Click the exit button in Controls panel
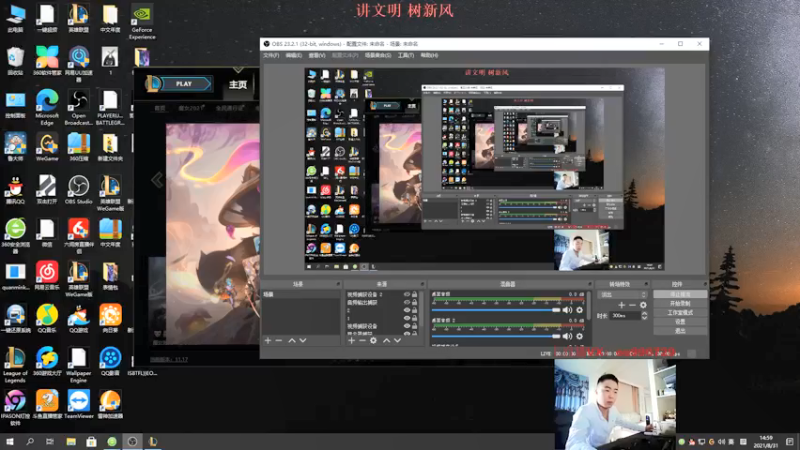 click(x=680, y=331)
